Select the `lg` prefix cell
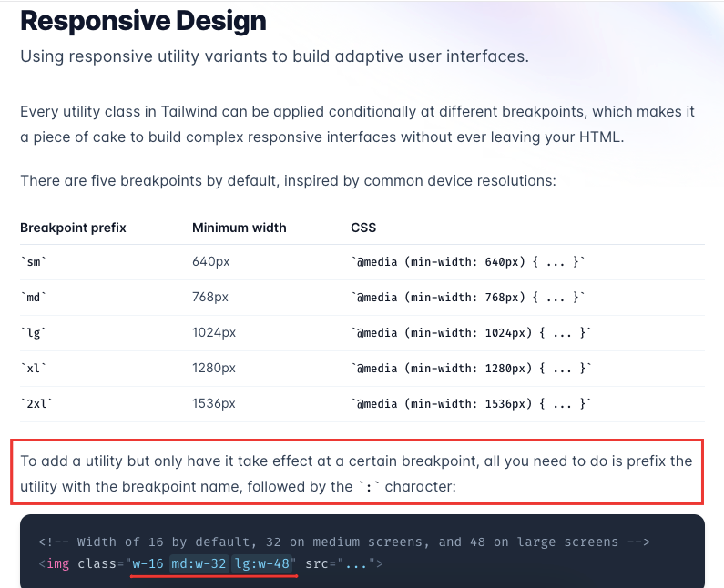This screenshot has width=724, height=588. pyautogui.click(x=34, y=333)
